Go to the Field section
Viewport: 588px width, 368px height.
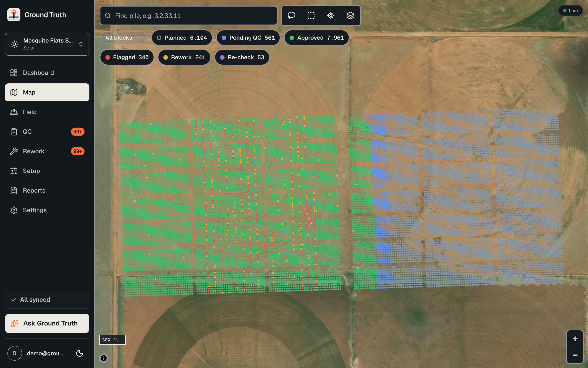[47, 112]
